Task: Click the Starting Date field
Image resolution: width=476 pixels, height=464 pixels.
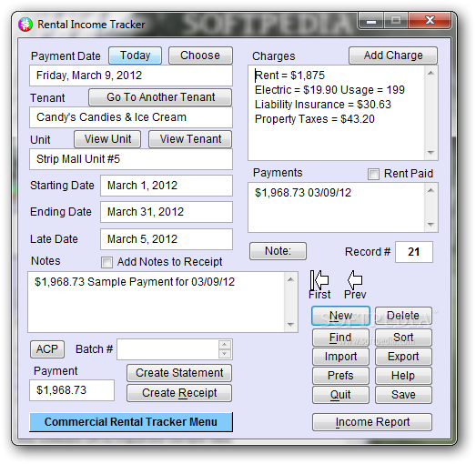Action: pos(167,186)
